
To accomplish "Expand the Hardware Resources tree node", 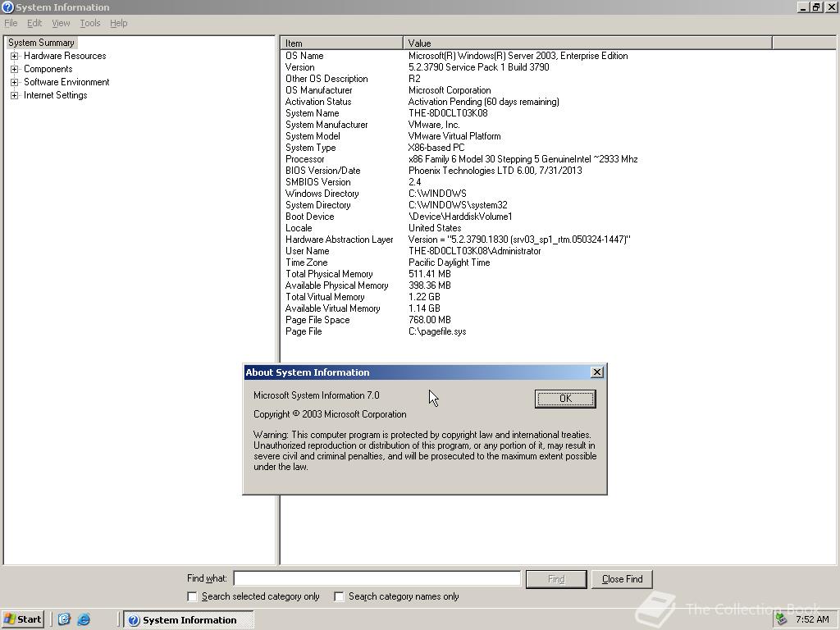I will pos(15,56).
